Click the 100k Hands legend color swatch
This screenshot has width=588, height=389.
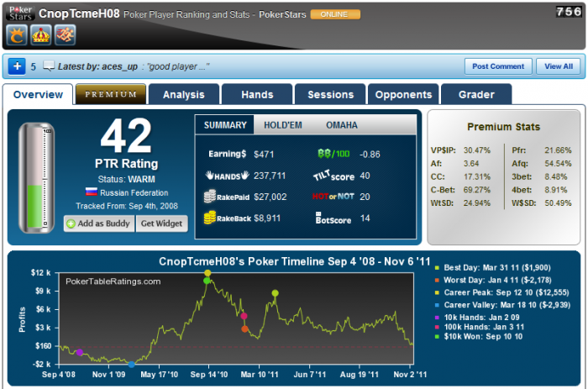click(x=437, y=327)
